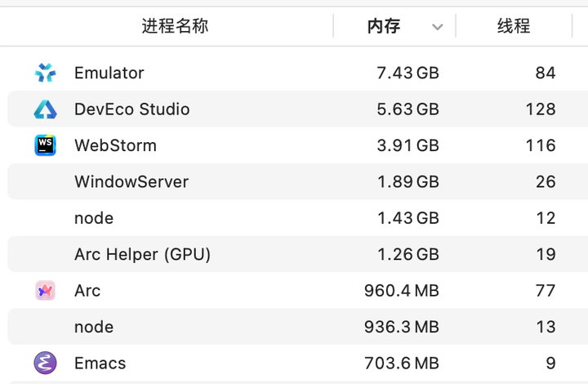Toggle sort direction arrow in 内存 column

(438, 27)
